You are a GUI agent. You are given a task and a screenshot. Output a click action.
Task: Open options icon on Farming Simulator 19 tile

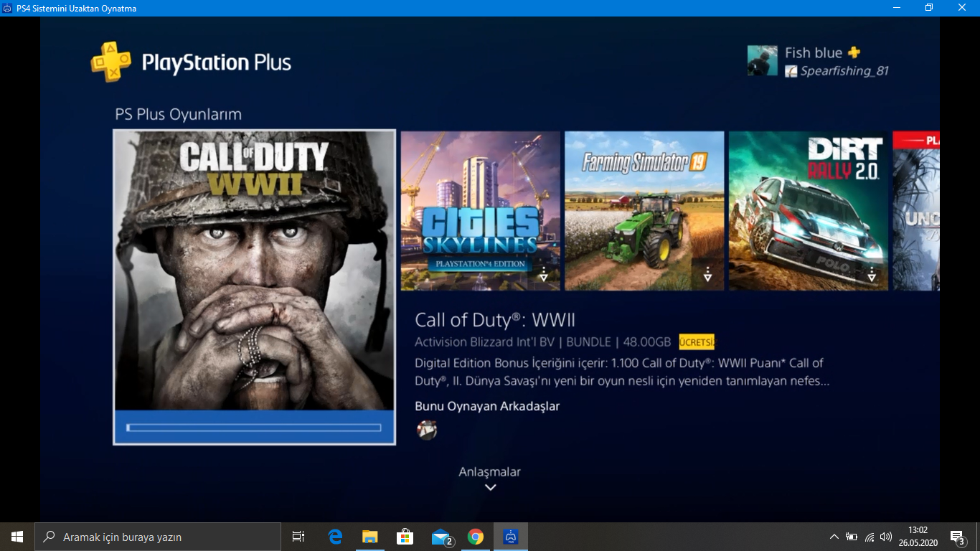click(x=708, y=274)
